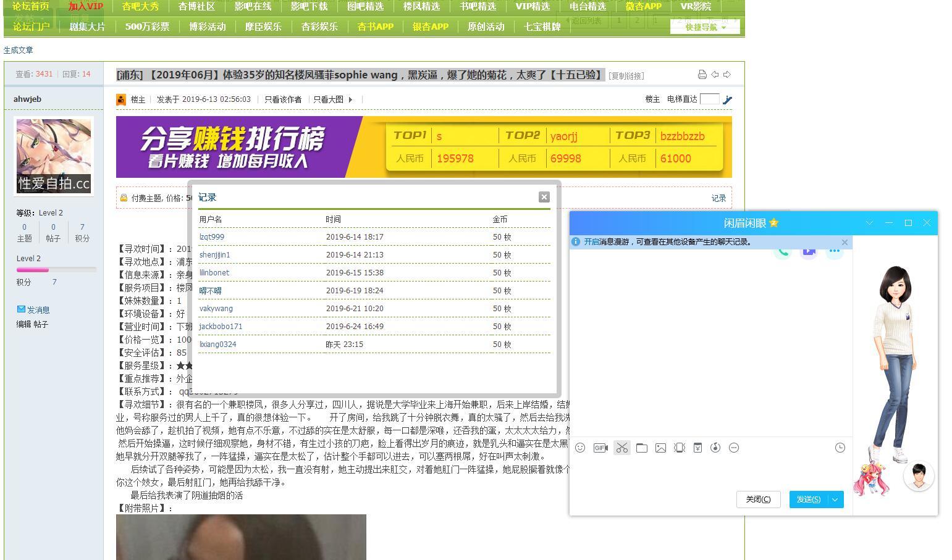The image size is (952, 560).
Task: Click the 电梯直达 page number input field
Action: [x=709, y=98]
